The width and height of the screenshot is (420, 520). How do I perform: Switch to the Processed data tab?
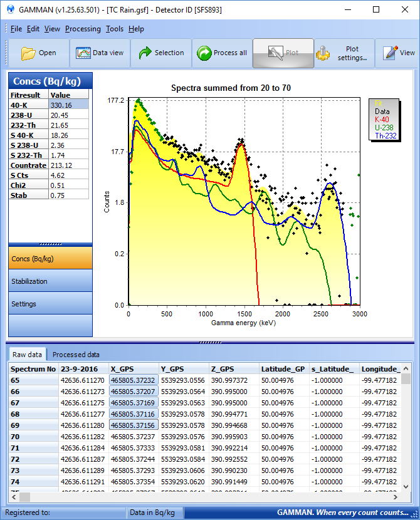[x=76, y=355]
